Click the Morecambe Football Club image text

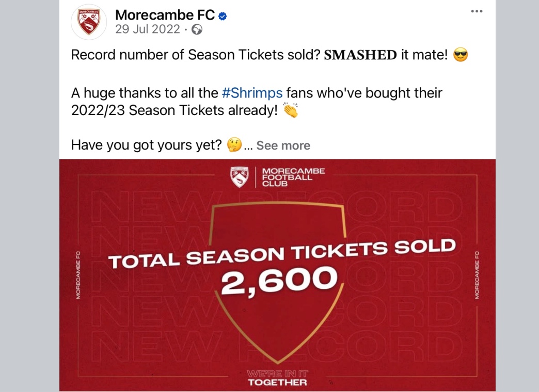pyautogui.click(x=293, y=177)
